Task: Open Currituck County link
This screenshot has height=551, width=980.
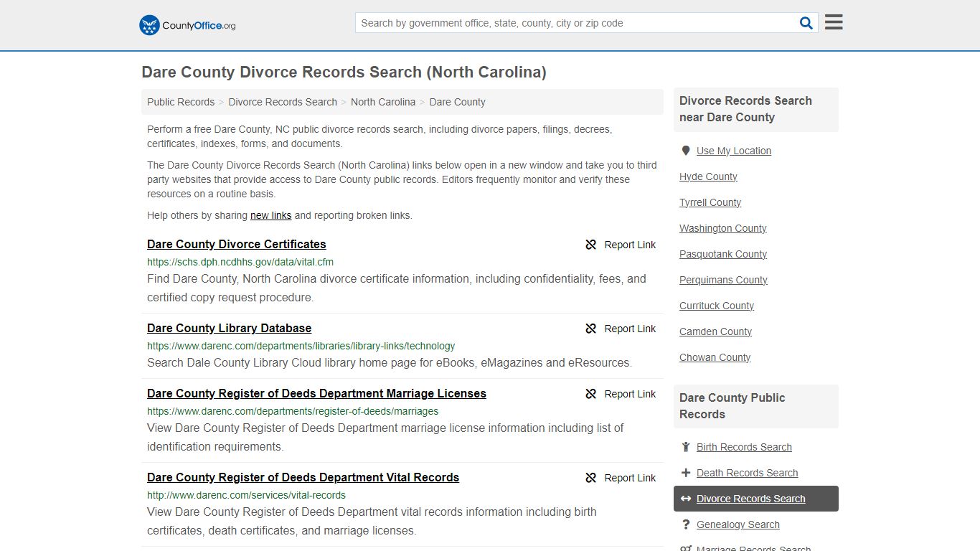Action: click(x=717, y=306)
